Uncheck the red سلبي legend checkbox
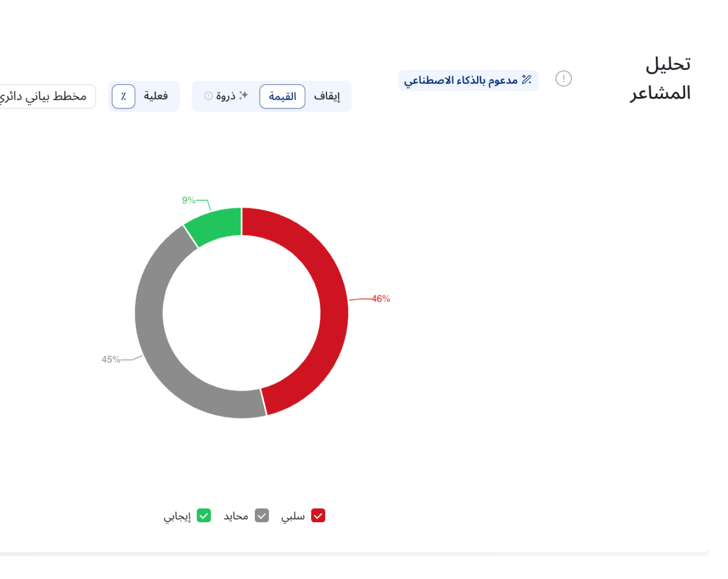Image resolution: width=728 pixels, height=579 pixels. coord(318,515)
